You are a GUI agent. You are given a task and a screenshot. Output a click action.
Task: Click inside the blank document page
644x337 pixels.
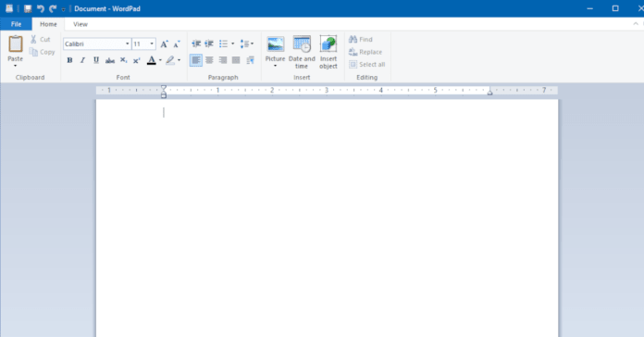(327, 218)
